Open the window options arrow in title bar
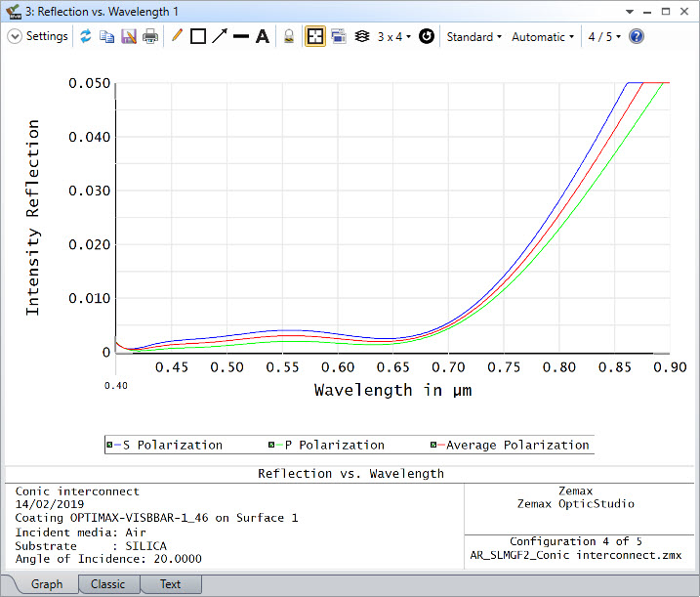This screenshot has height=597, width=700. (x=630, y=12)
